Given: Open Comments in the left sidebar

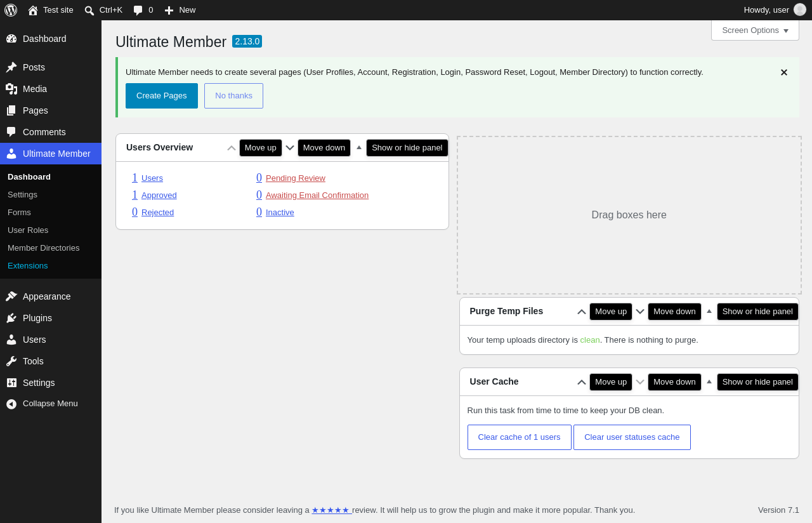Looking at the screenshot, I should pyautogui.click(x=51, y=132).
